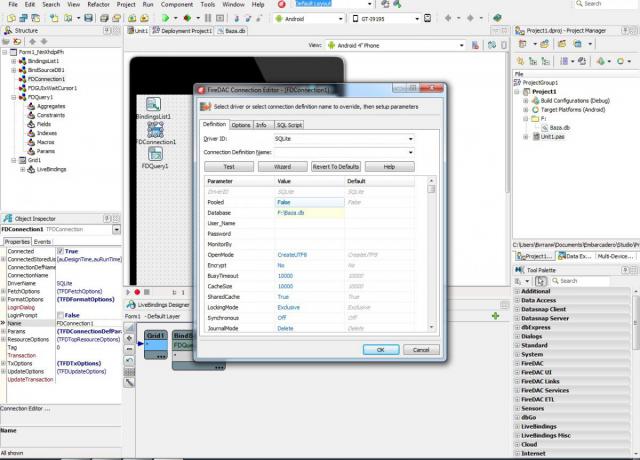The height and width of the screenshot is (460, 640).
Task: Click the Save disk icon in toolbar
Action: coord(89,18)
